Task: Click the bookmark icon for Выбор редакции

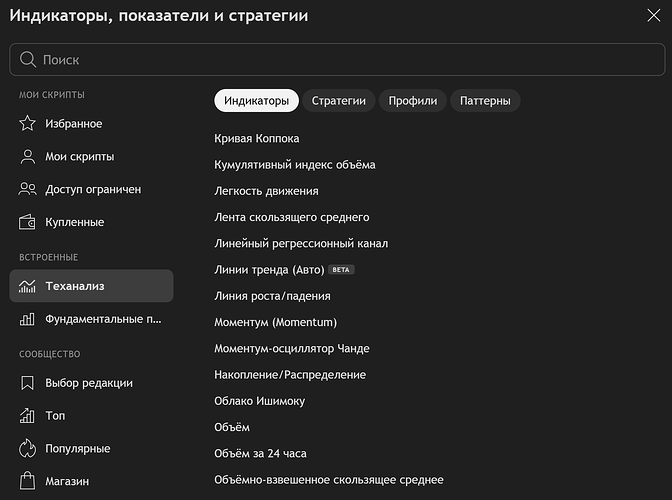Action: [x=28, y=383]
